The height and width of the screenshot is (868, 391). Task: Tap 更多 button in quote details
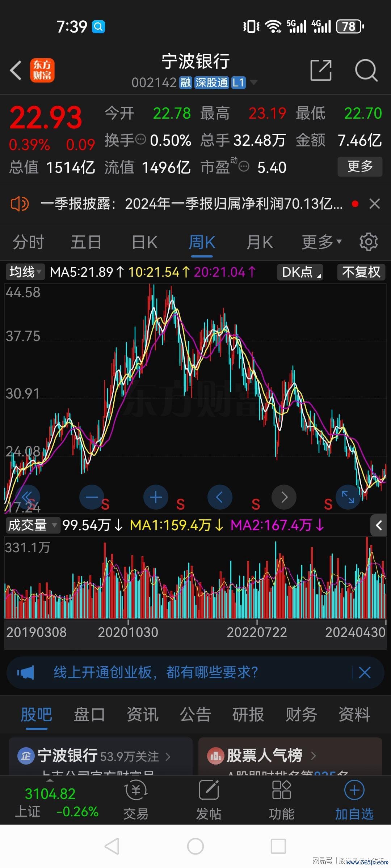360,166
